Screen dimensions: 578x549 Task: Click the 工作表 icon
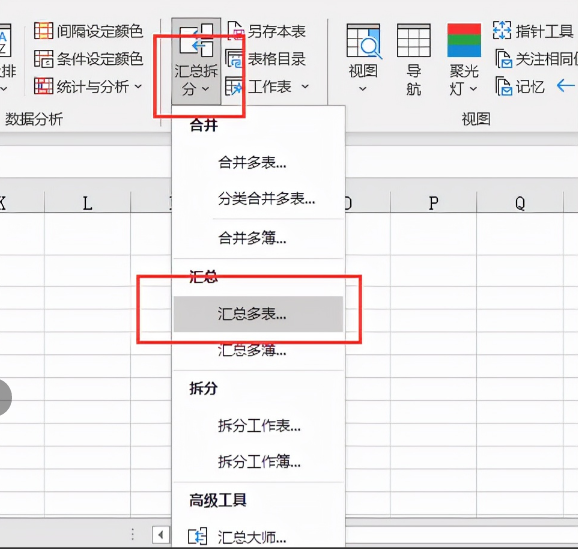click(x=234, y=86)
